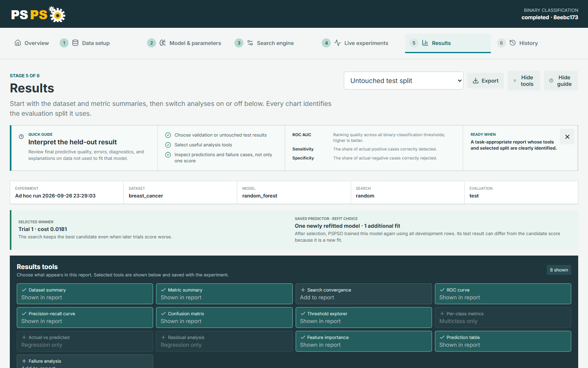Click the '8 shown' badge
This screenshot has height=368, width=588.
point(559,270)
